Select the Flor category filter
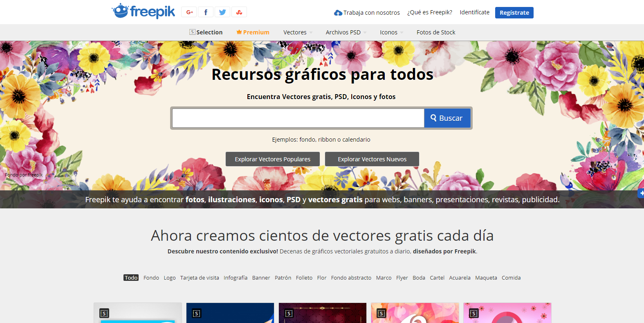Viewport: 644px width, 323px height. pyautogui.click(x=322, y=278)
